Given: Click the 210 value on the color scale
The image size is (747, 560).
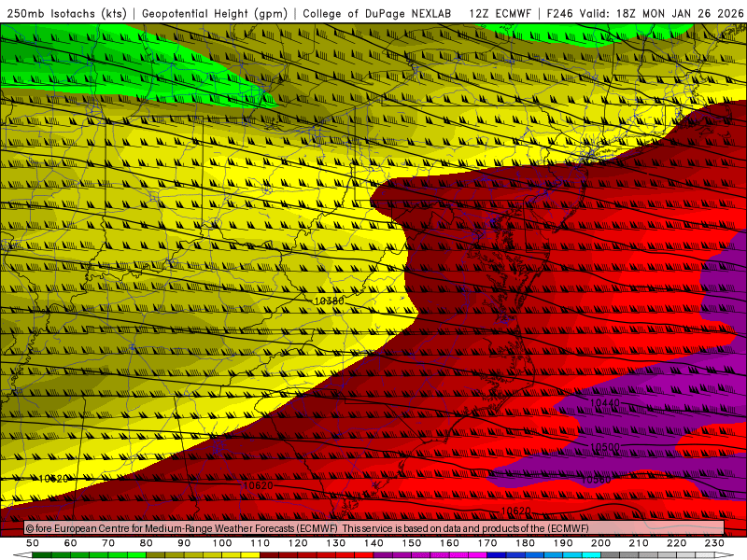Looking at the screenshot, I should coord(639,543).
